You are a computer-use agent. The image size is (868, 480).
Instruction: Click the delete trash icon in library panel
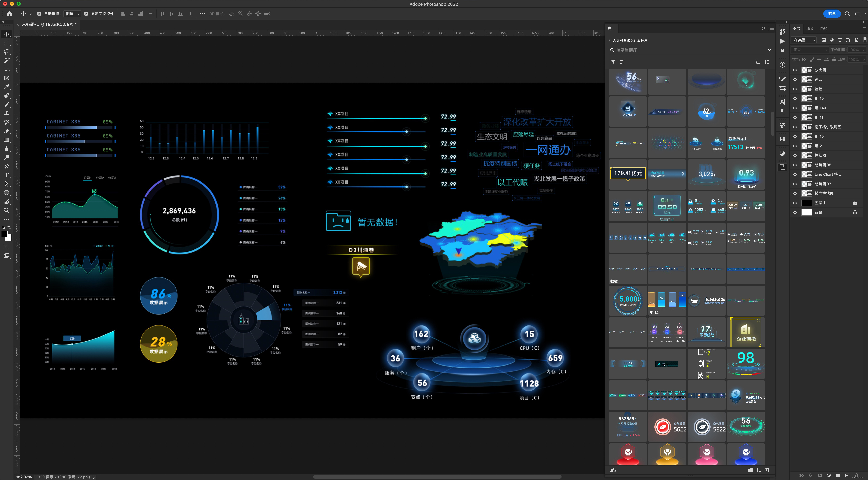coord(767,470)
